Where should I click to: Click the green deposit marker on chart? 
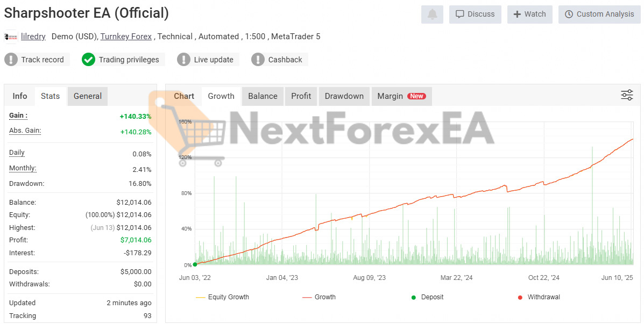[195, 264]
